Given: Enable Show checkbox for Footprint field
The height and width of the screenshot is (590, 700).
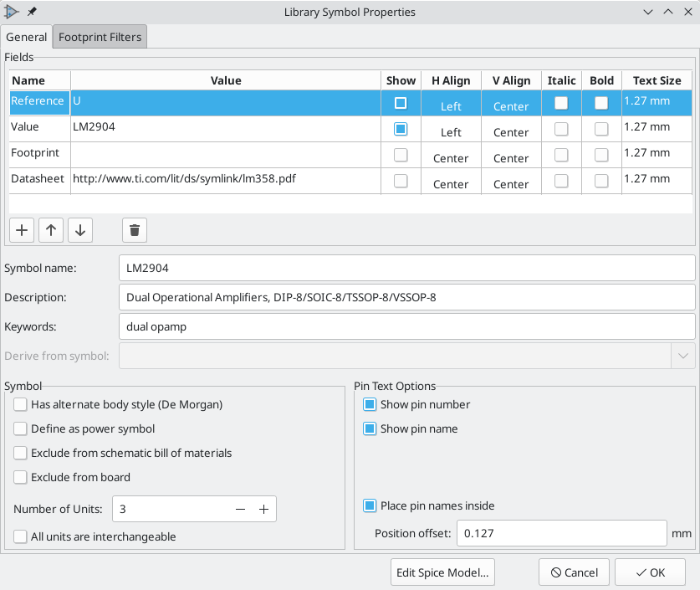Looking at the screenshot, I should pos(401,155).
